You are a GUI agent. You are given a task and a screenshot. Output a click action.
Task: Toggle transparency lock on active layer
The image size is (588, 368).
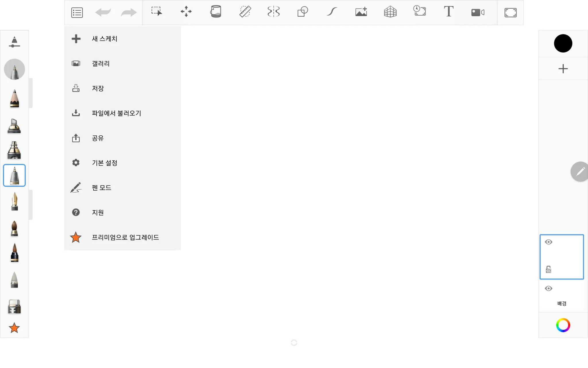[548, 270]
